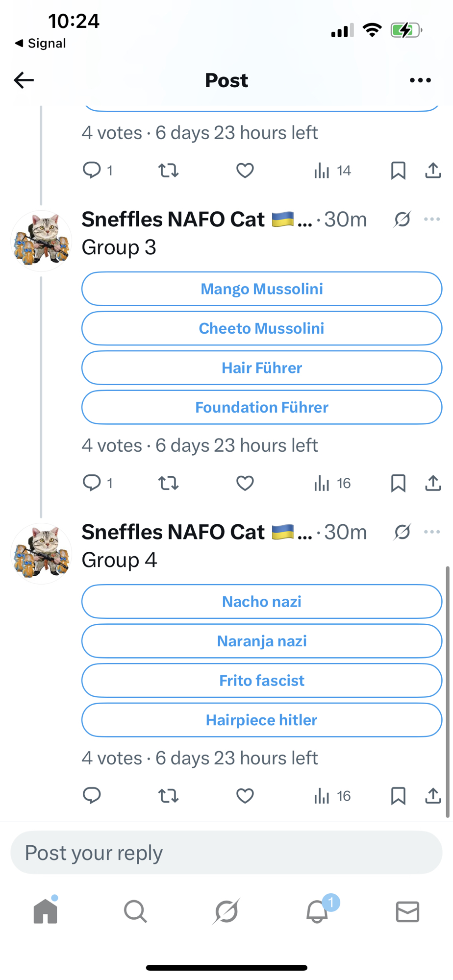The width and height of the screenshot is (453, 980).
Task: Open Search tab in bottom navigation
Action: (x=135, y=912)
